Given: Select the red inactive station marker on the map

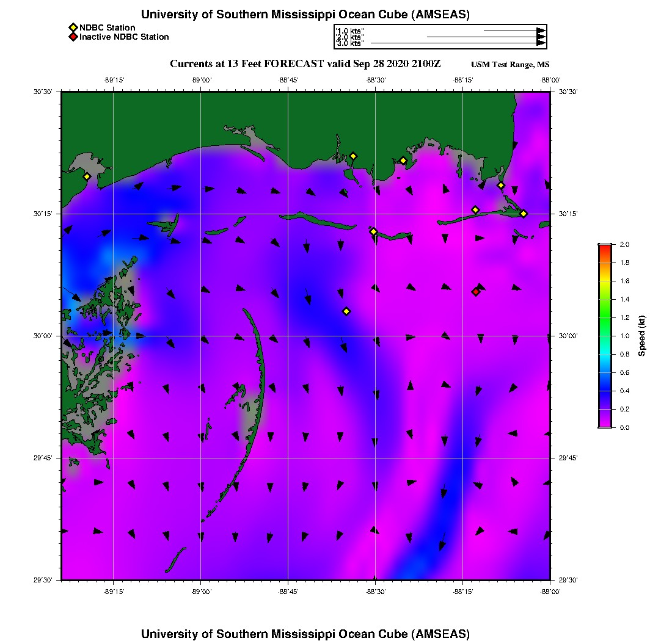Looking at the screenshot, I should click(475, 292).
